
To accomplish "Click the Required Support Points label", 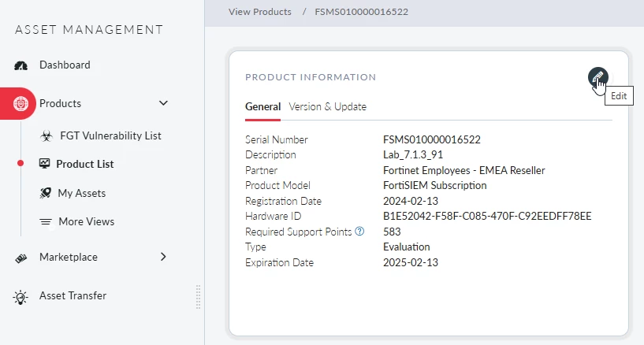I will pos(299,232).
